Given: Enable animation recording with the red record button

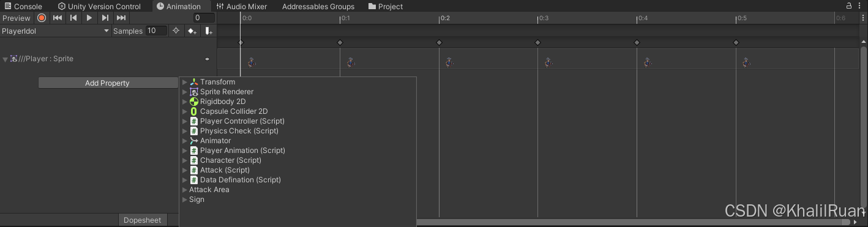Looking at the screenshot, I should click(42, 18).
